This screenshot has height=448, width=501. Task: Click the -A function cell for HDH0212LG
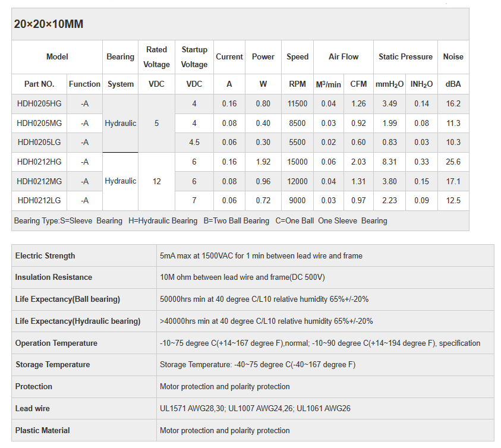84,201
